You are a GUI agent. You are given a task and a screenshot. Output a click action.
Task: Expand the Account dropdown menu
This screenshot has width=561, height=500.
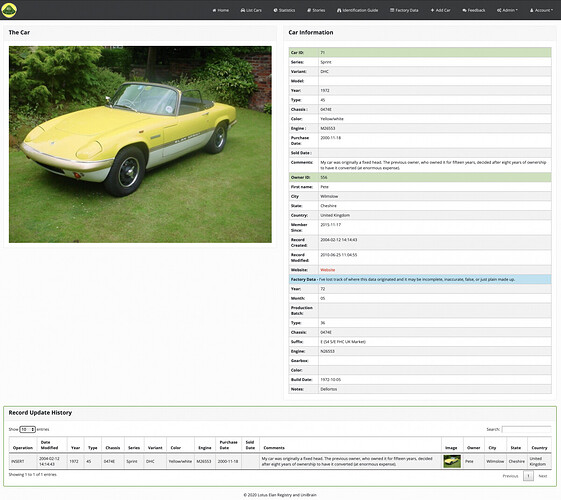[x=541, y=10]
